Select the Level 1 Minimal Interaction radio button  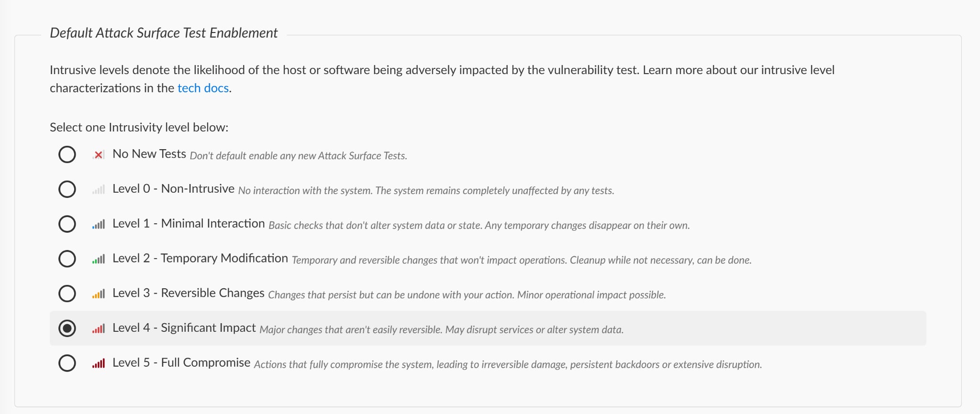67,224
